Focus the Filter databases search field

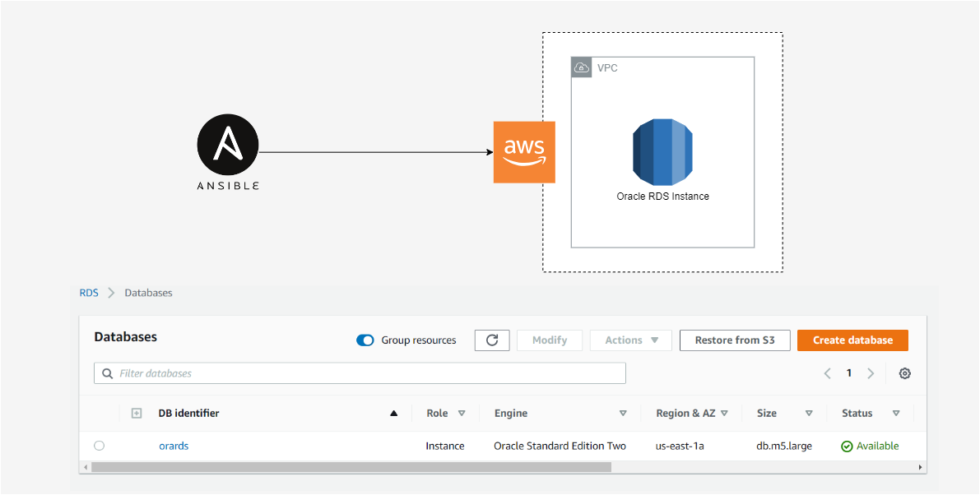click(360, 373)
